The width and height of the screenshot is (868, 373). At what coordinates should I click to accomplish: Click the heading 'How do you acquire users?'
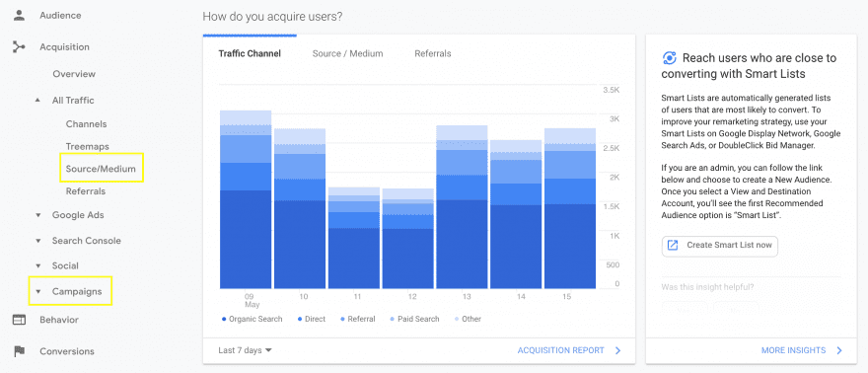point(272,17)
